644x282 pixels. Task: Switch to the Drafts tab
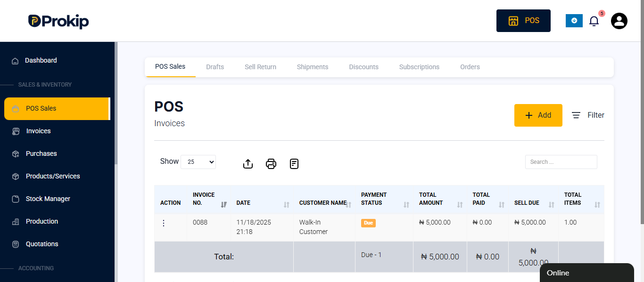point(215,67)
